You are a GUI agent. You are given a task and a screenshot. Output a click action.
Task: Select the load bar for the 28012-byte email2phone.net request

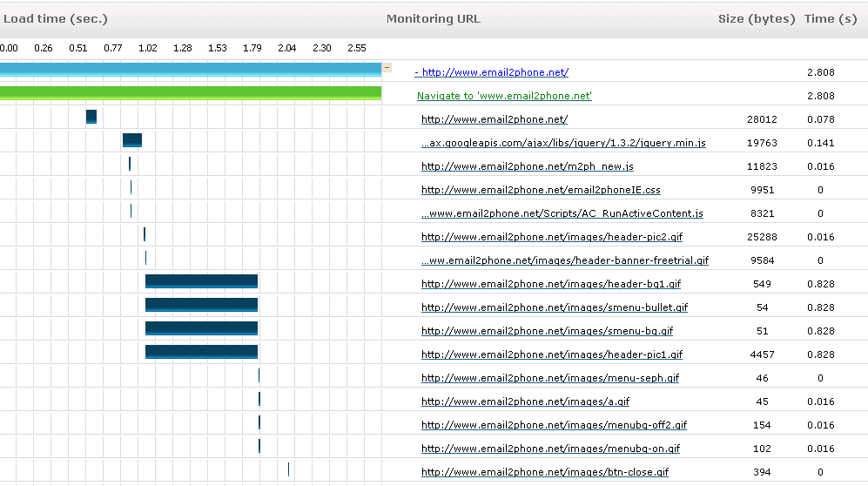pyautogui.click(x=91, y=117)
